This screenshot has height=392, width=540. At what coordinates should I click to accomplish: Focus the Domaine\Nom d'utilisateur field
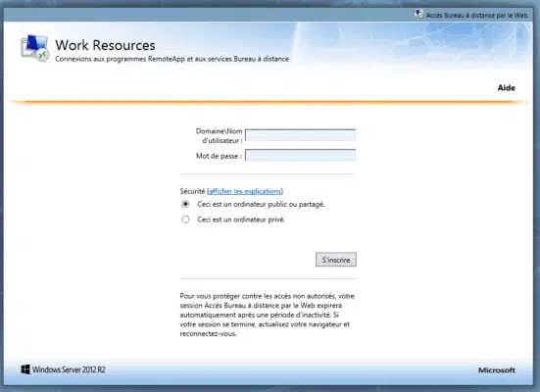[x=300, y=135]
